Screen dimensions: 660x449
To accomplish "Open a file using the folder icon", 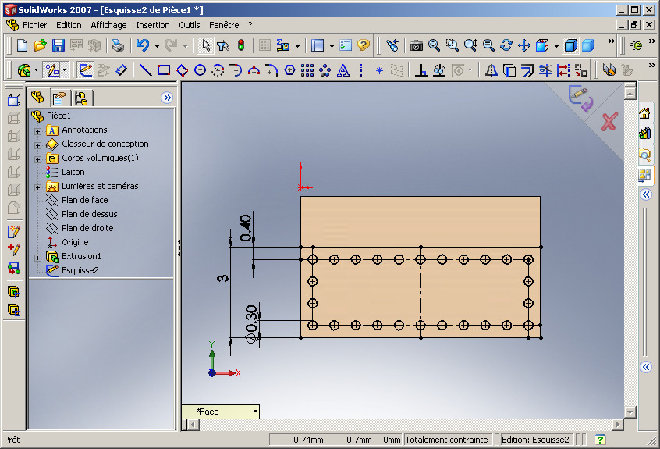I will pos(40,45).
